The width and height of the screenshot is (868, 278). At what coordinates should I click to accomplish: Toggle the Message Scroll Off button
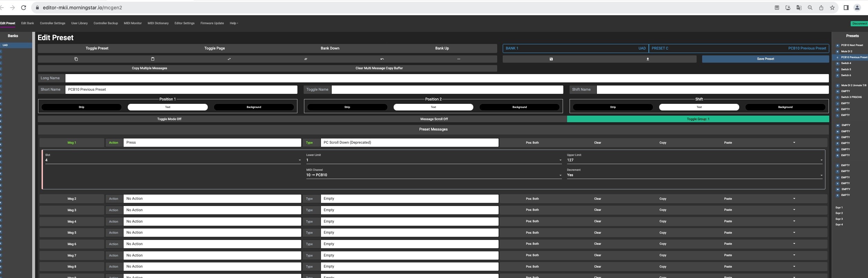pos(434,119)
